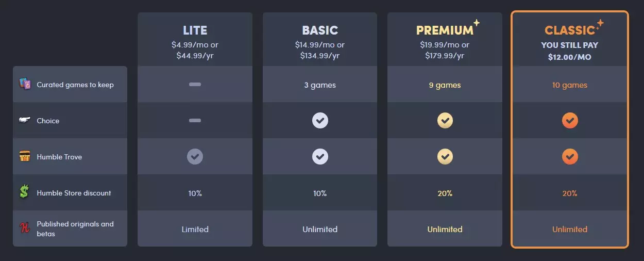This screenshot has width=644, height=261.
Task: Click the Curated games to keep cards icon
Action: (x=25, y=84)
